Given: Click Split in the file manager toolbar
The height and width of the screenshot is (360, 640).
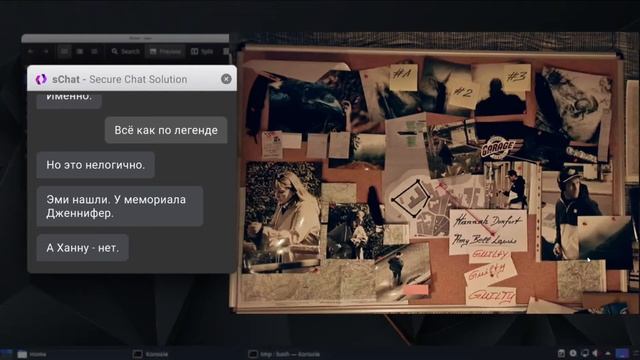Looking at the screenshot, I should click(202, 51).
